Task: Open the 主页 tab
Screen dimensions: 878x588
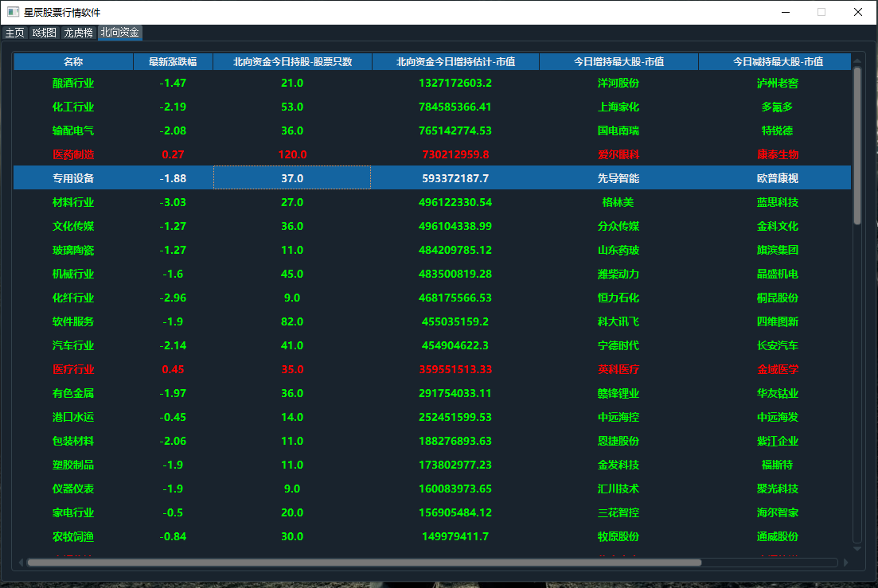Action: (x=14, y=33)
